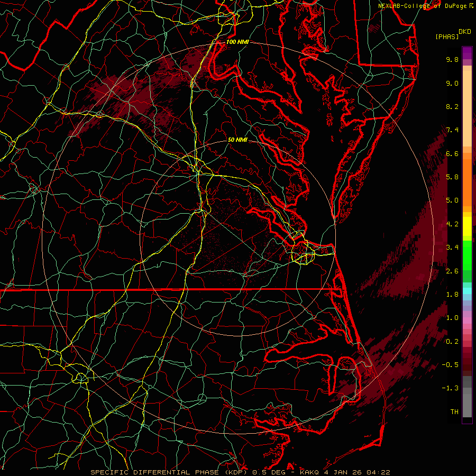Click the TH threshold legend label
The height and width of the screenshot is (476, 476).
click(x=454, y=412)
